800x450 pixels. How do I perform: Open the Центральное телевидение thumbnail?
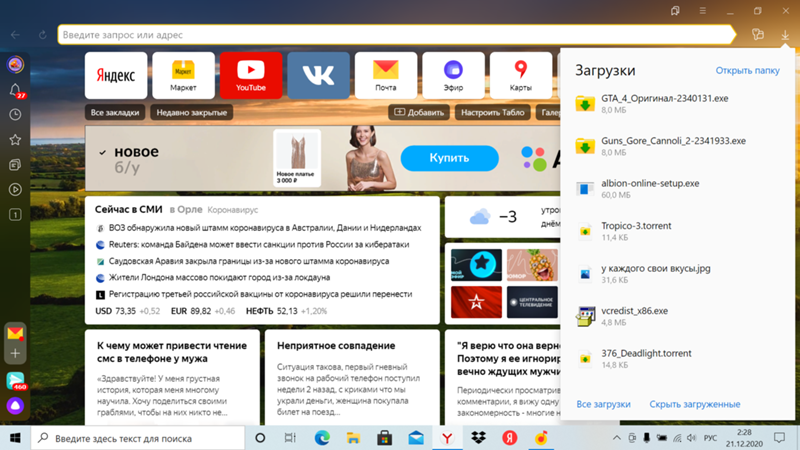click(x=532, y=302)
